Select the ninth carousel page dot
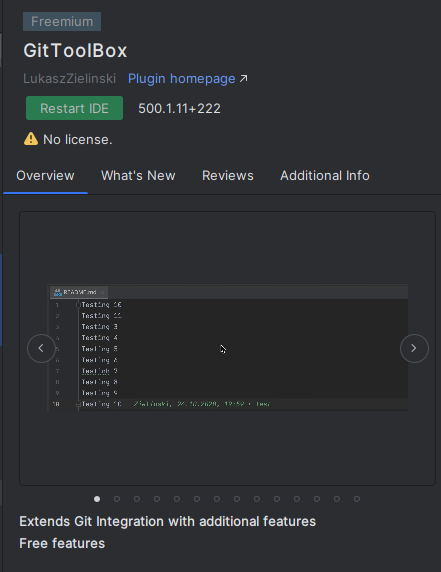 tap(257, 499)
